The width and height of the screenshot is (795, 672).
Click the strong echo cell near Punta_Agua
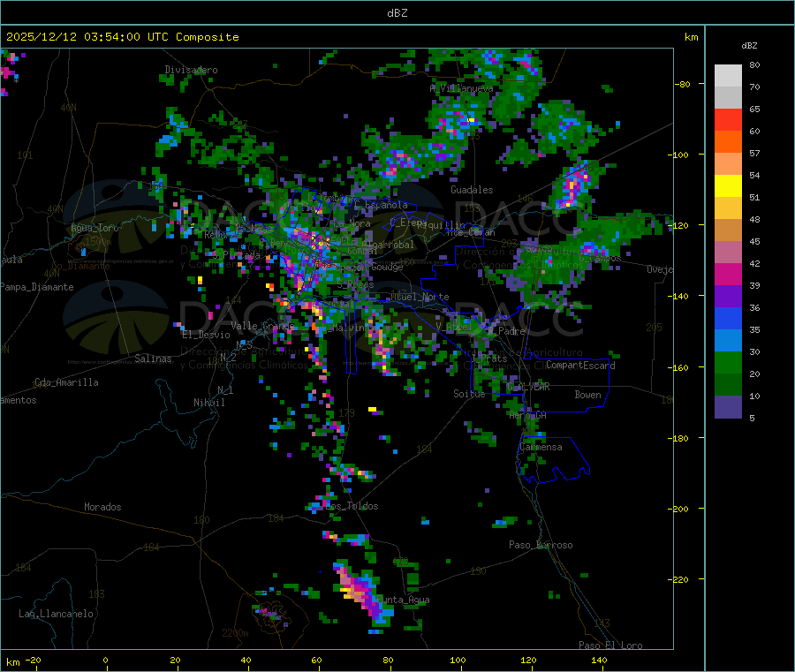click(361, 594)
